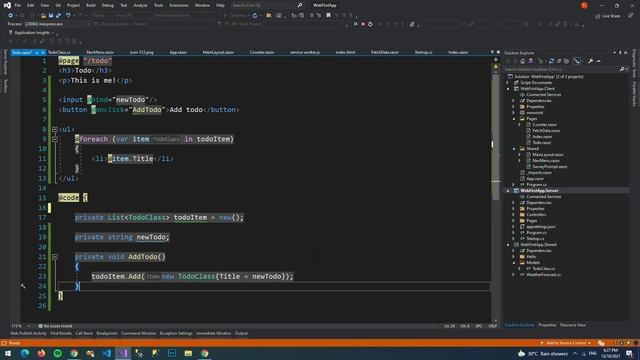Stop debugging with the red stop icon
Image resolution: width=640 pixels, height=360 pixels.
[363, 24]
